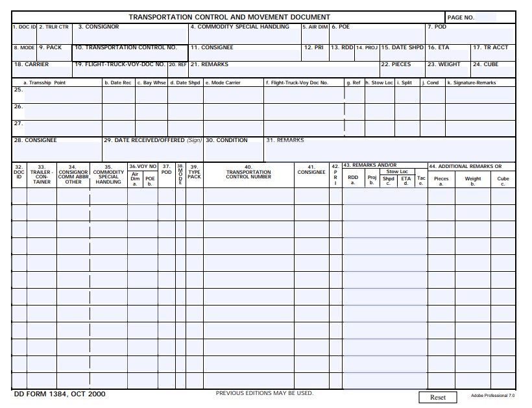Screen dimensions: 532x408
Task: Click the 20. REF field
Action: click(178, 72)
